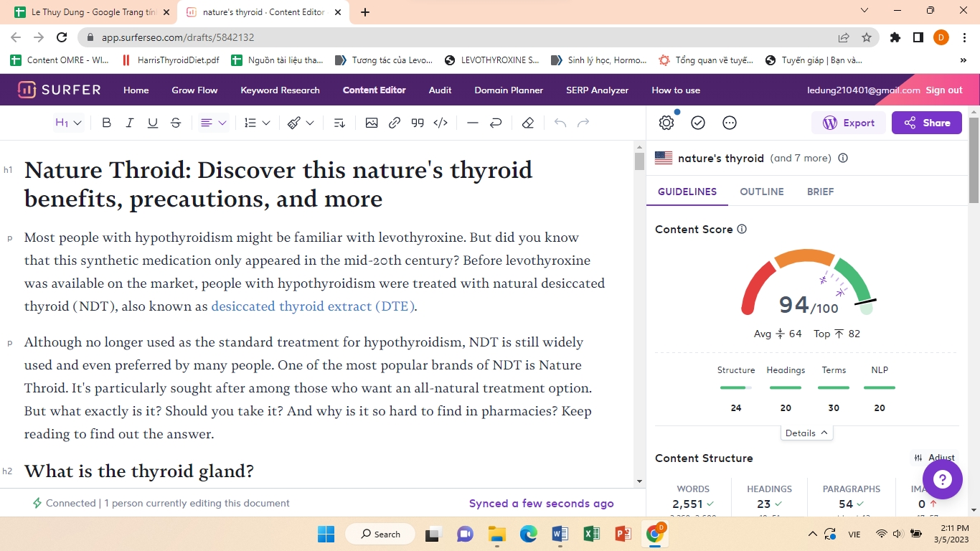Select the GUIDELINES tab

[687, 192]
